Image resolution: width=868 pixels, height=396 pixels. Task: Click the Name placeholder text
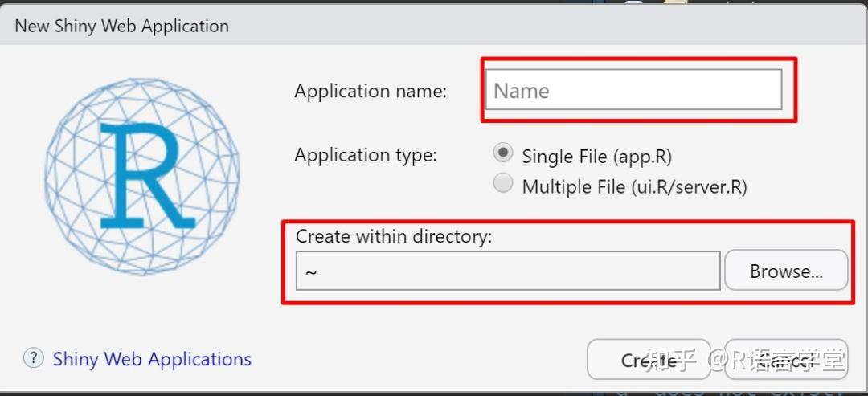(x=522, y=91)
